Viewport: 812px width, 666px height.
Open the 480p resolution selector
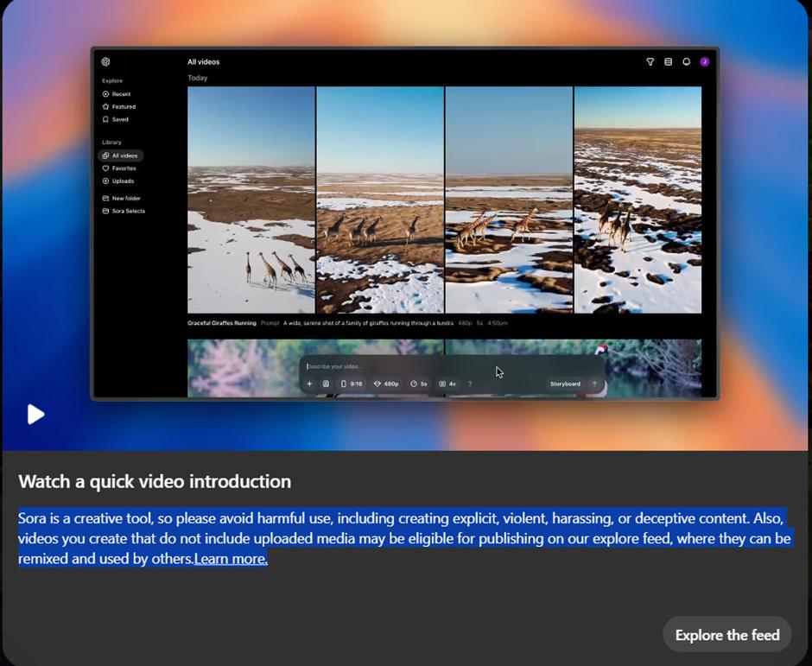click(x=385, y=384)
